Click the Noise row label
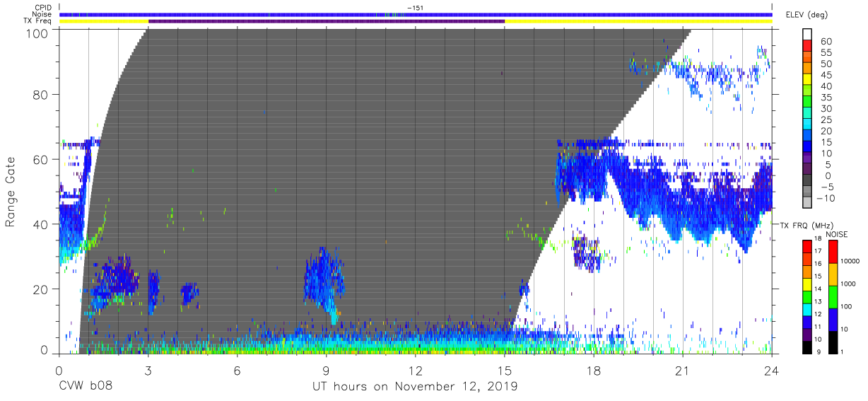 pyautogui.click(x=42, y=14)
